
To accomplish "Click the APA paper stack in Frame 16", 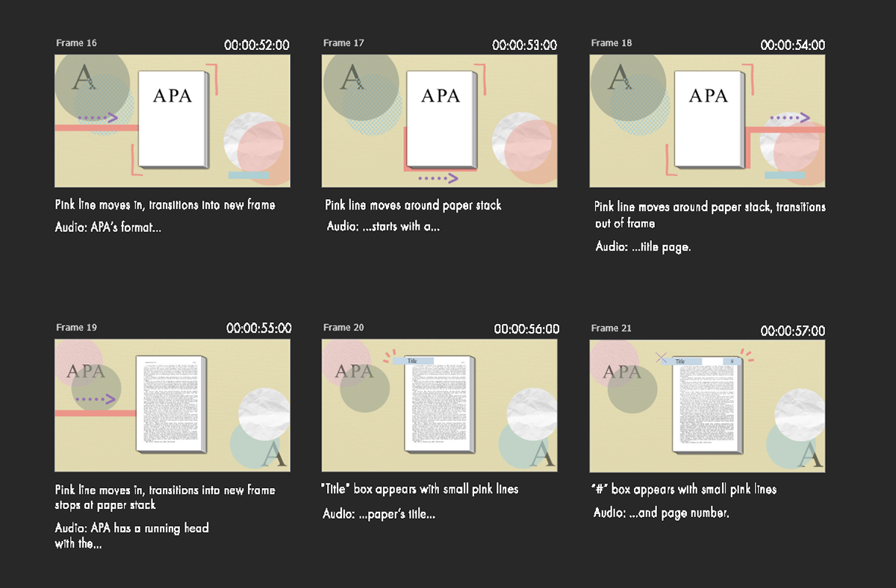I will click(x=174, y=119).
